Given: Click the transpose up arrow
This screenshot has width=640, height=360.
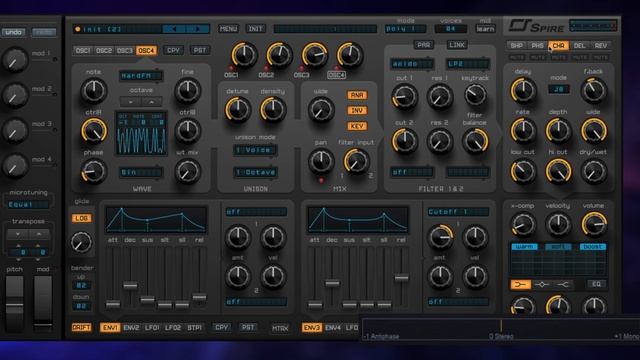Looking at the screenshot, I should 39,234.
